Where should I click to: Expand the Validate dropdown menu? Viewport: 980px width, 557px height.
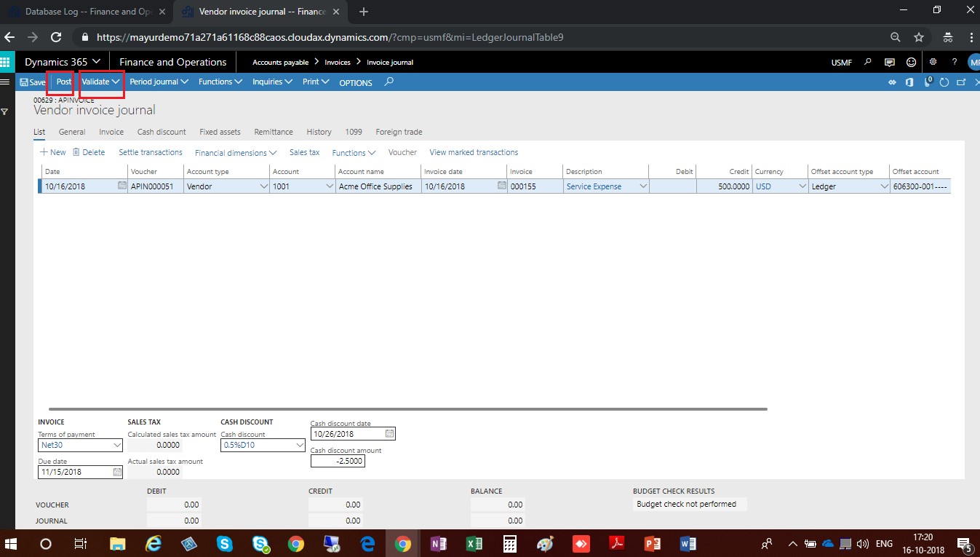[100, 82]
